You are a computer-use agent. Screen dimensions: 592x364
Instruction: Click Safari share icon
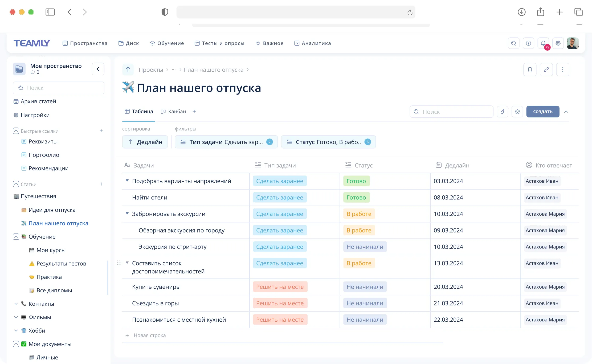(541, 12)
